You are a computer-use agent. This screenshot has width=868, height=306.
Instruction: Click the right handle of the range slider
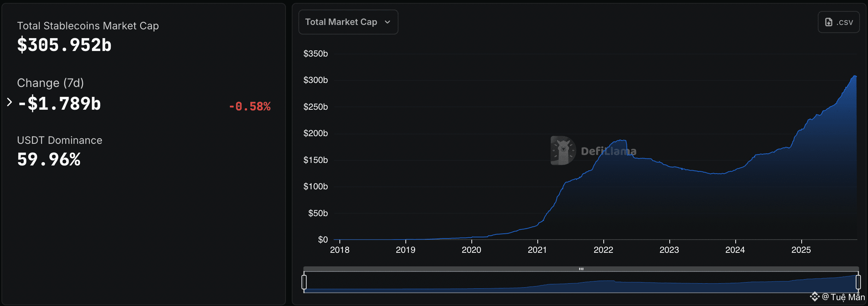(858, 282)
